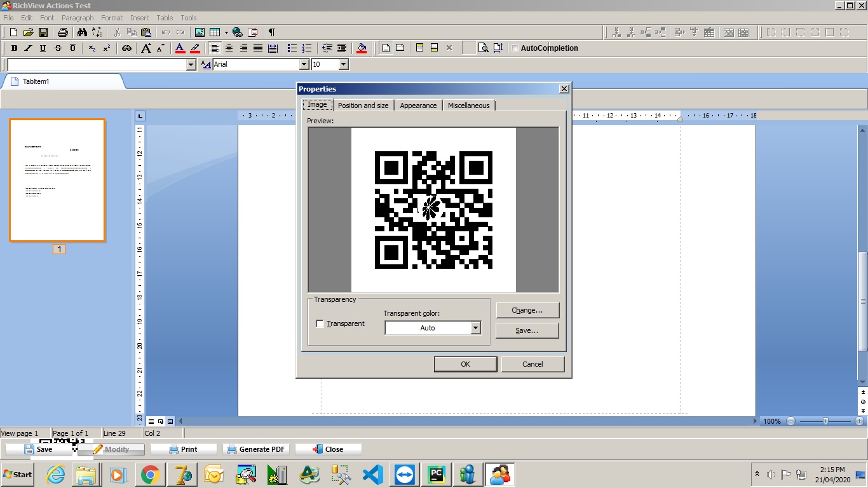868x488 pixels.
Task: Enable the Transparent checkbox
Action: coord(320,323)
